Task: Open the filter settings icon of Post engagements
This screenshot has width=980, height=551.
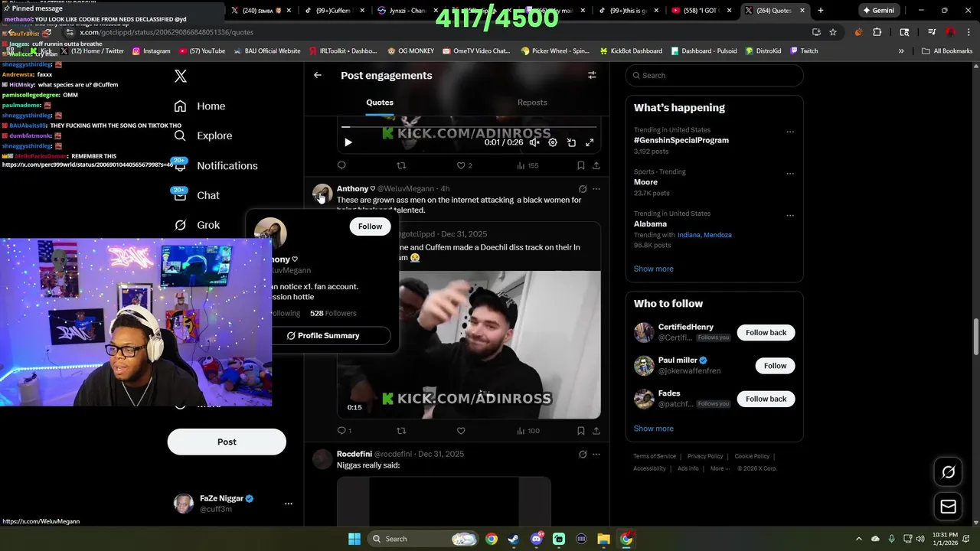Action: pyautogui.click(x=592, y=75)
